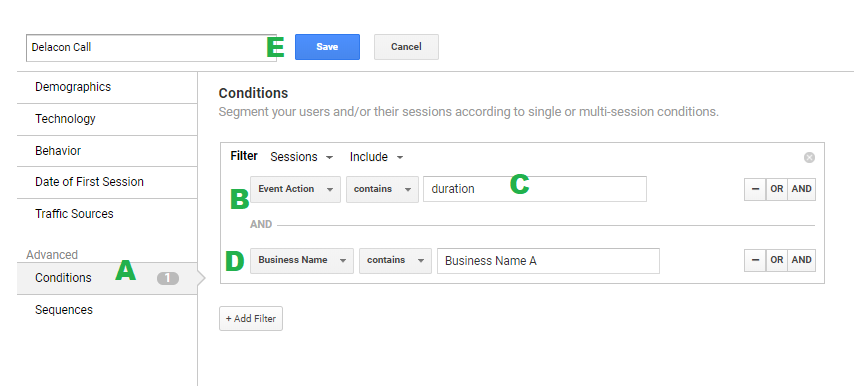Go to Traffic Sources section
Viewport: 854px width, 386px height.
(x=107, y=214)
